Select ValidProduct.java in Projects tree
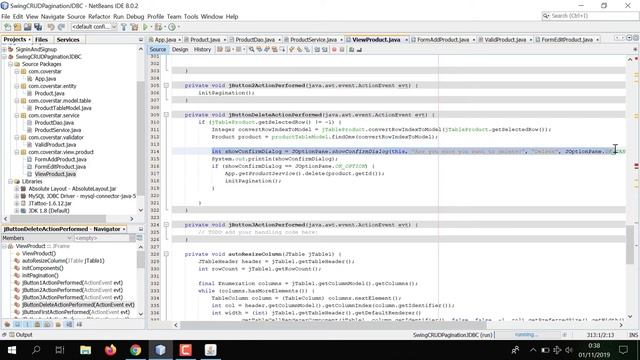 tap(55, 145)
